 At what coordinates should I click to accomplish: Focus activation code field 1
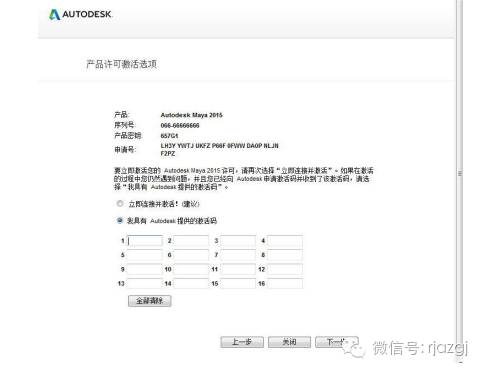coord(144,241)
